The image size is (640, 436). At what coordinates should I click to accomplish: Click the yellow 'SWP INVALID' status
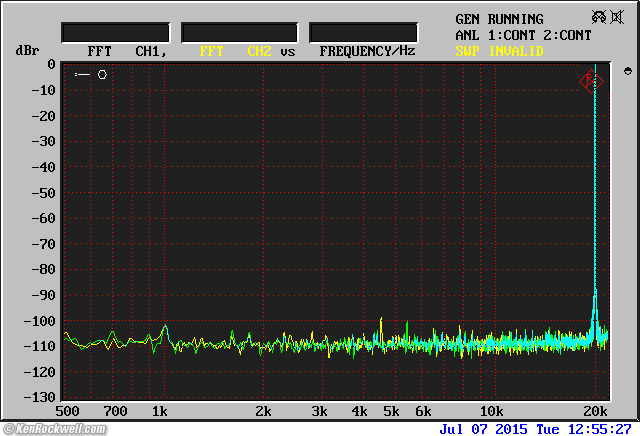click(x=499, y=51)
